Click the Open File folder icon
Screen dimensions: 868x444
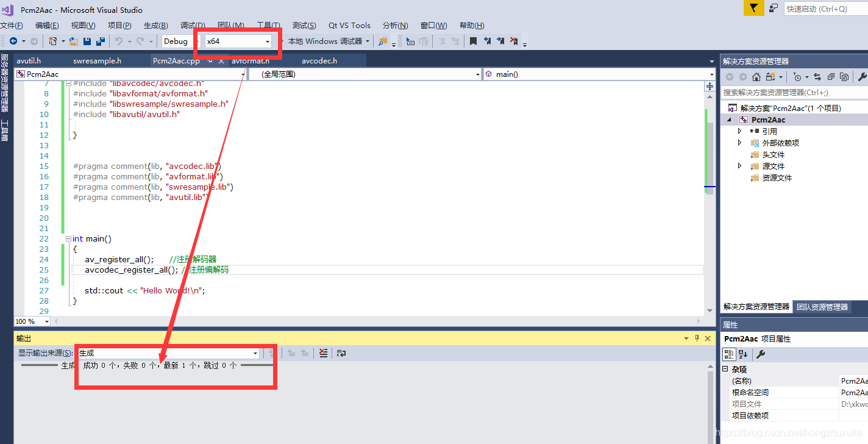[73, 41]
